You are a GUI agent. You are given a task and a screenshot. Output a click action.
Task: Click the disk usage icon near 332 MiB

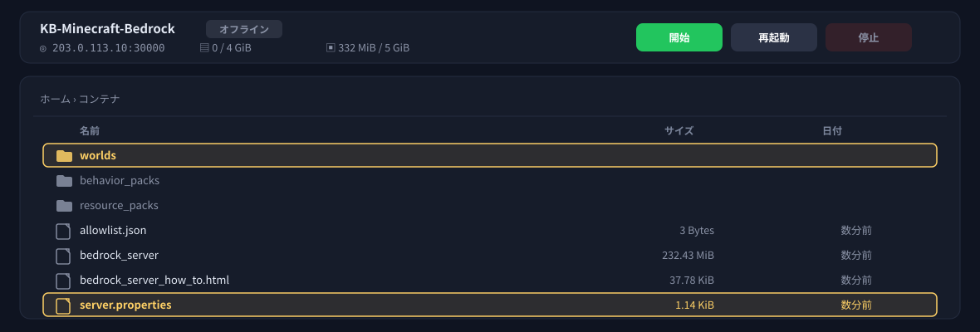pyautogui.click(x=331, y=47)
